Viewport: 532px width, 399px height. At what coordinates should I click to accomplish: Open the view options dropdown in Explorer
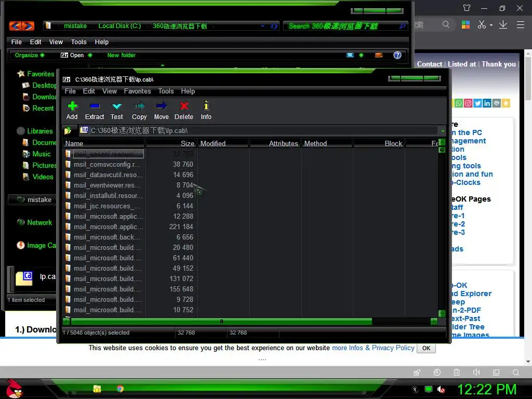[362, 55]
